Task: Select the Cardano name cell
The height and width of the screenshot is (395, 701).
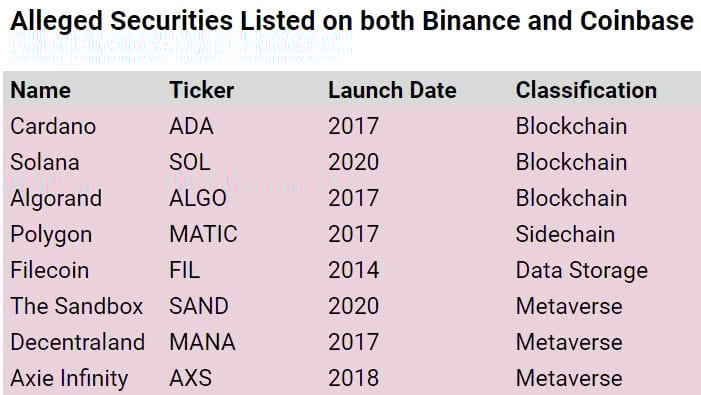Action: [53, 126]
